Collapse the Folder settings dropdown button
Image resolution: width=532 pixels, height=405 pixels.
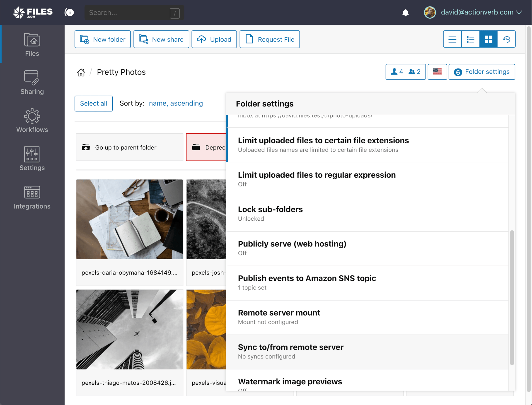482,72
